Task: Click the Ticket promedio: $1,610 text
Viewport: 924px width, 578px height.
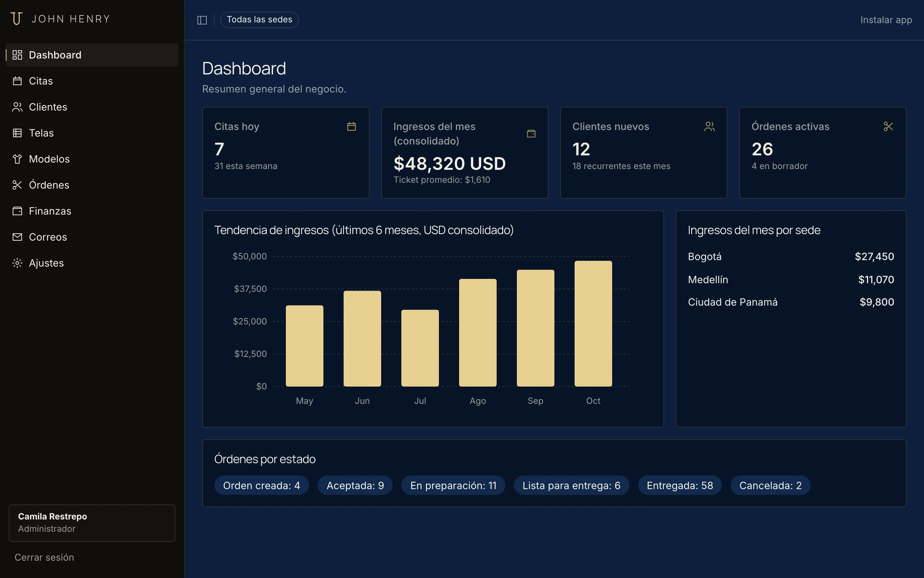Action: pyautogui.click(x=442, y=180)
